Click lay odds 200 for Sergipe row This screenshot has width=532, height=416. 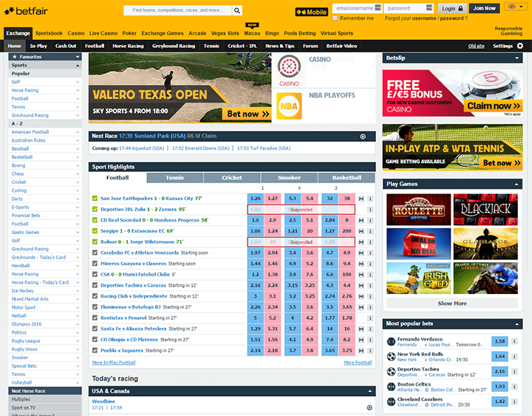click(347, 231)
